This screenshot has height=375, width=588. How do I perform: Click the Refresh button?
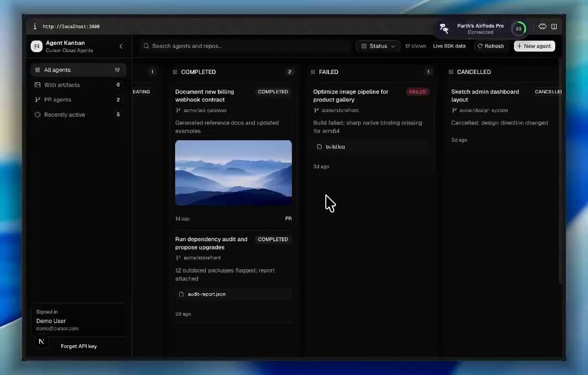pos(490,46)
